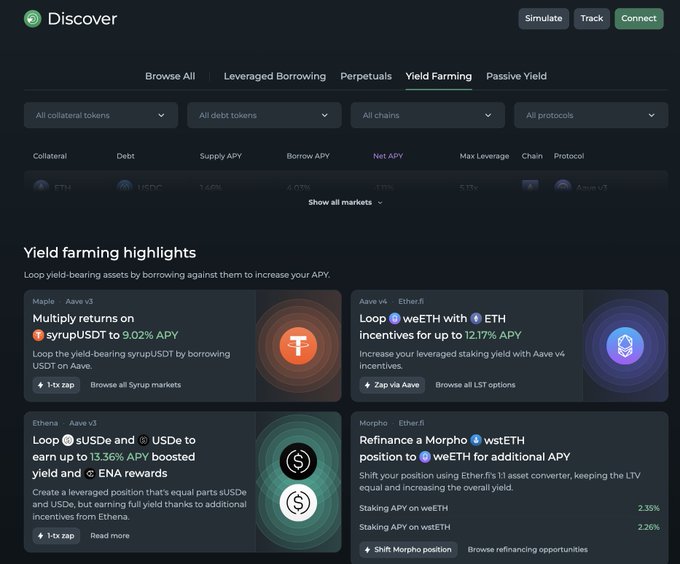This screenshot has width=680, height=564.
Task: Click 'Staking APY on wstETH' row
Action: coord(509,527)
